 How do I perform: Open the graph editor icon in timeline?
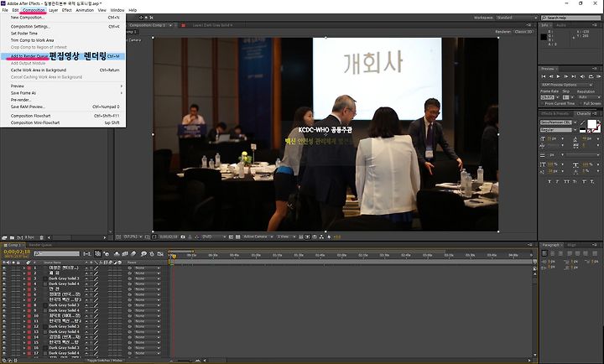pos(160,253)
